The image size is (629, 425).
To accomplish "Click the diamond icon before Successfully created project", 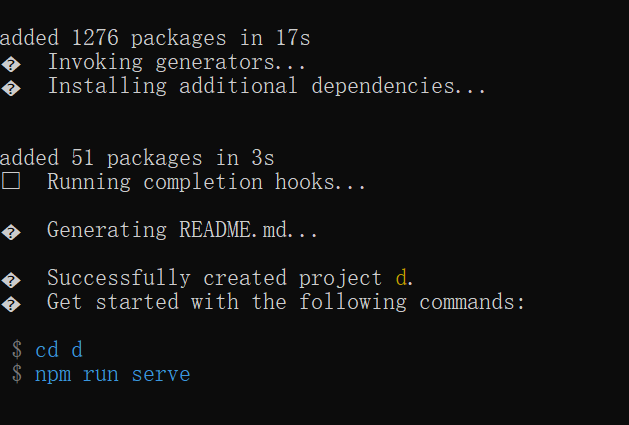I will click(x=11, y=280).
